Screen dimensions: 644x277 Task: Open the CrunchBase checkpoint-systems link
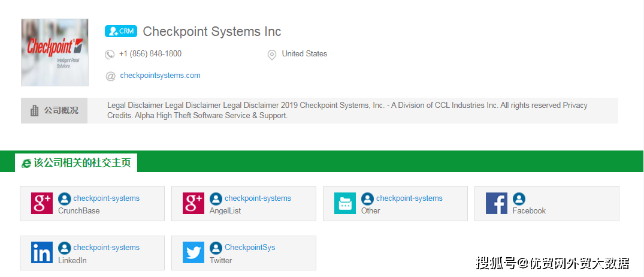point(107,198)
